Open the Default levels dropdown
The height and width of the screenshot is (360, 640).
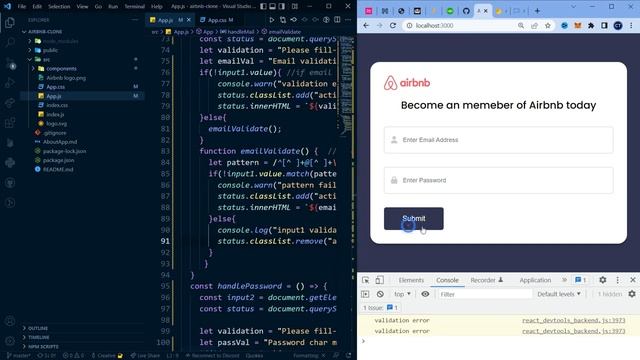pos(559,294)
